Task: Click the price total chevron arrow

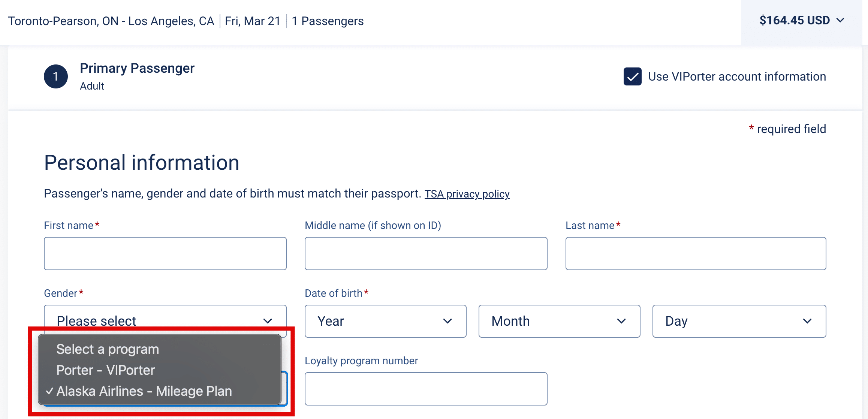Action: (x=841, y=20)
